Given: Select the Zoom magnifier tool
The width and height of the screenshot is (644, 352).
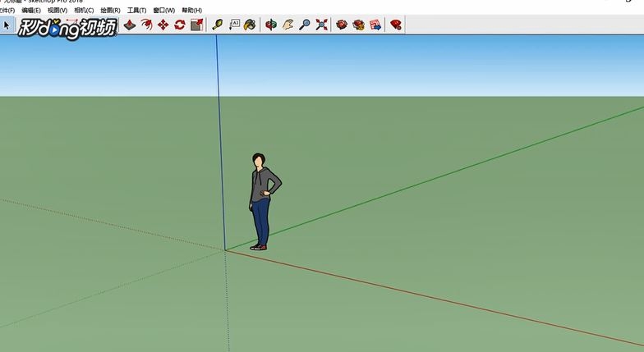Looking at the screenshot, I should tap(304, 25).
